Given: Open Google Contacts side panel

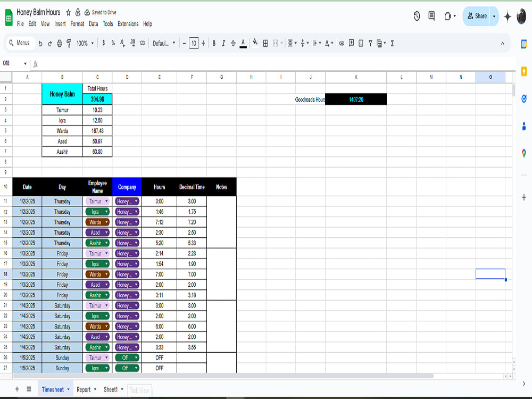Looking at the screenshot, I should coord(524,126).
